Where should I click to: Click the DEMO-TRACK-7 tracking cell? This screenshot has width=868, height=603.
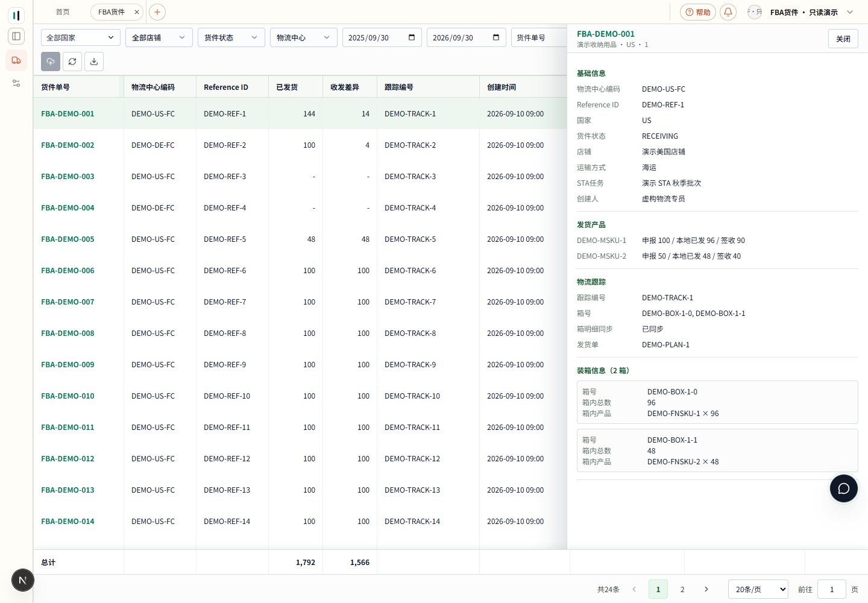(410, 302)
